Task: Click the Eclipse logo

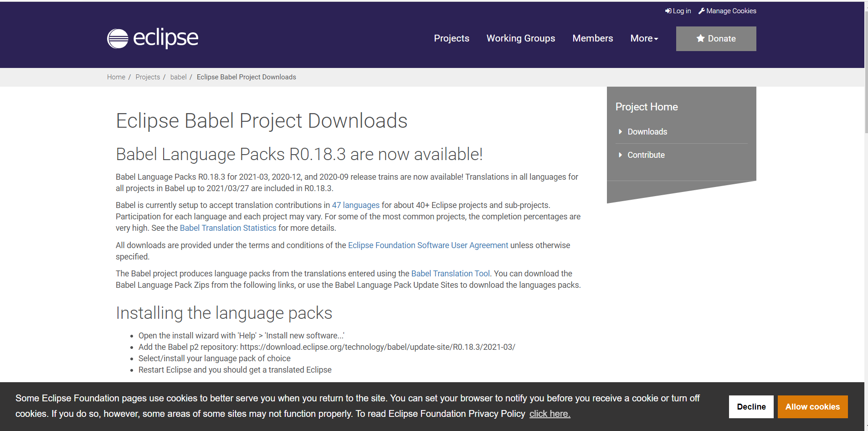Action: tap(153, 38)
